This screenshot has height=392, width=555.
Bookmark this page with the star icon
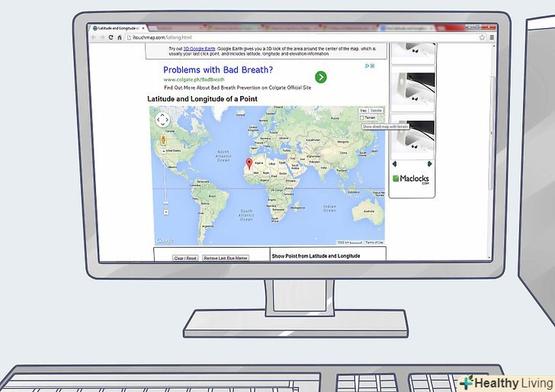[482, 37]
